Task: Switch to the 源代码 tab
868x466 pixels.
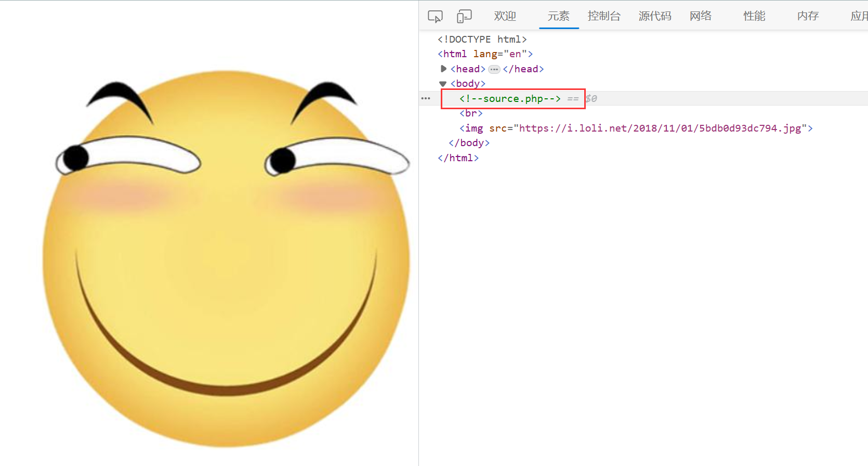Action: [x=655, y=16]
